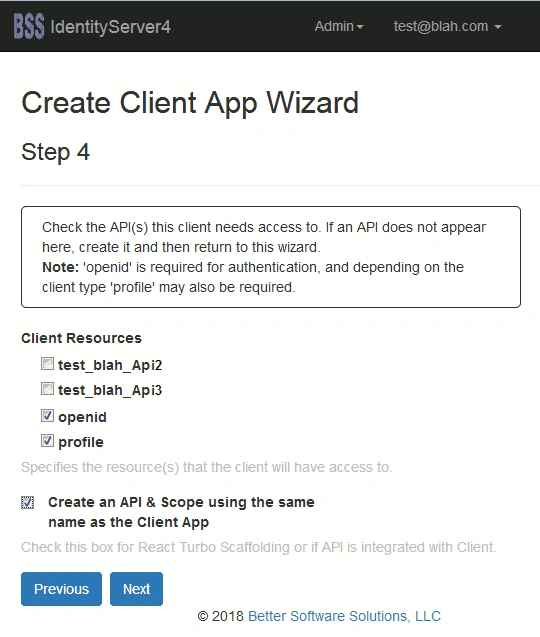Screen dimensions: 540x637
Task: Click the 'Specifies the resource(s)' help text
Action: [x=206, y=467]
